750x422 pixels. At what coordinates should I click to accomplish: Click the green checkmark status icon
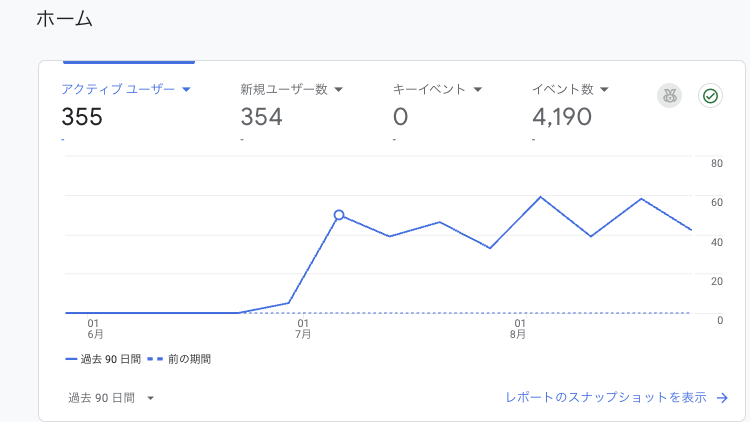coord(710,96)
